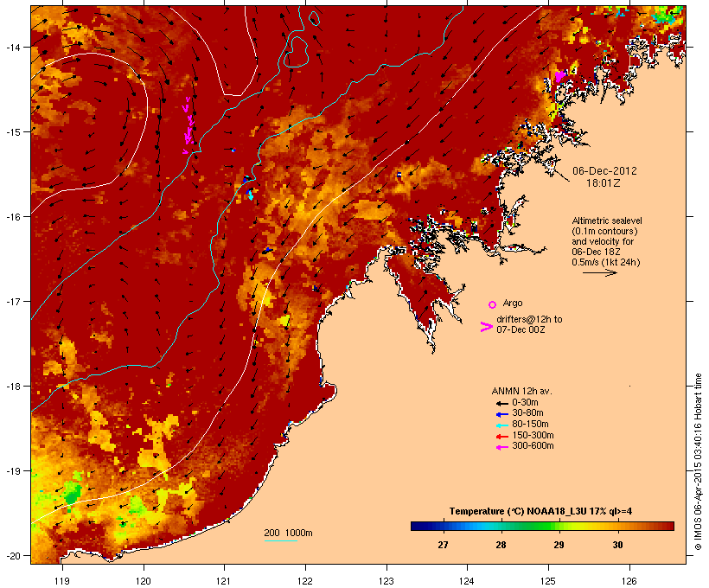Click the 'drifters@12h to' legend text
Screen dimensions: 709x588
tap(529, 319)
